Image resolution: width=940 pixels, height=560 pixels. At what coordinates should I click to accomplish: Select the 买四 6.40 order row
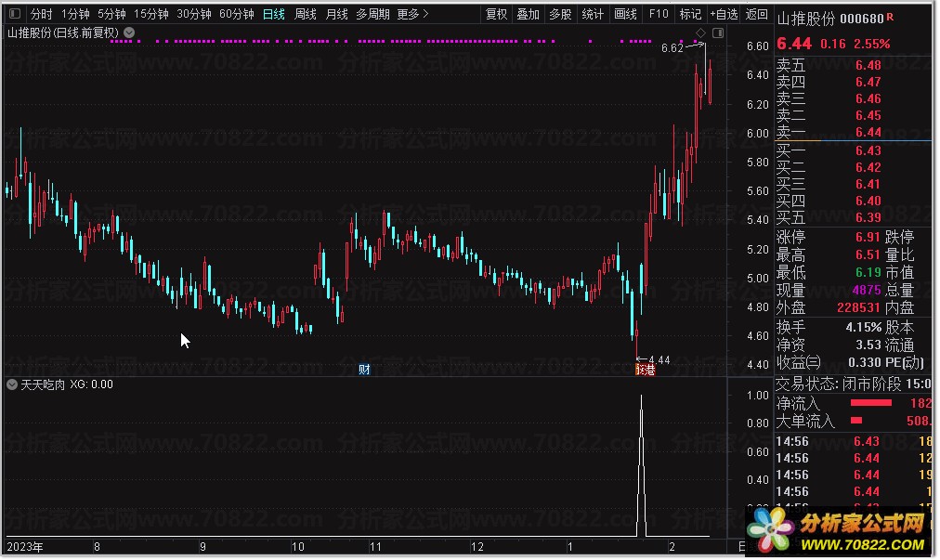[x=853, y=201]
